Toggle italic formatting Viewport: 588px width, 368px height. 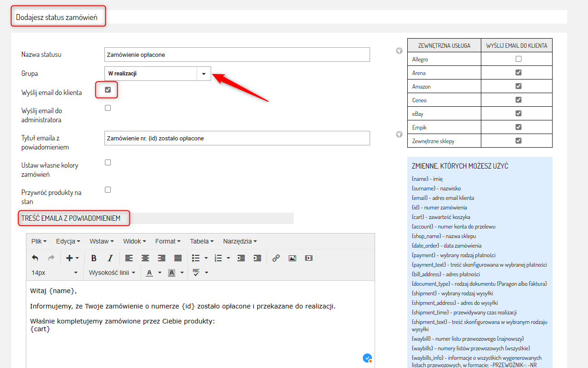[x=110, y=258]
